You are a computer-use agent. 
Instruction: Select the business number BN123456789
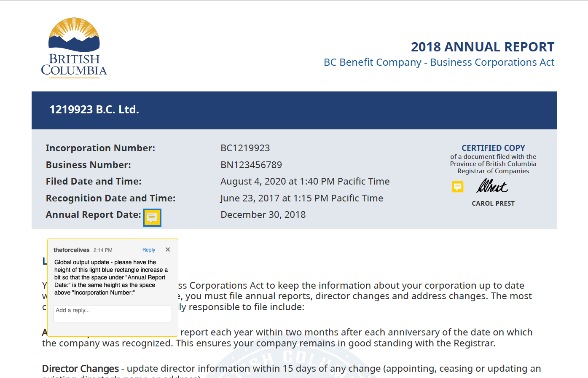click(251, 165)
